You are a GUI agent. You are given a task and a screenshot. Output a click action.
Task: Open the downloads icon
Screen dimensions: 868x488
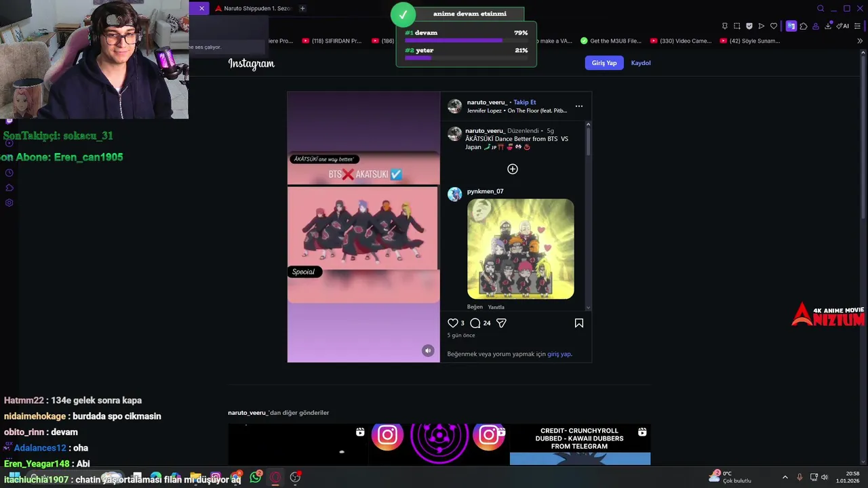click(x=829, y=26)
